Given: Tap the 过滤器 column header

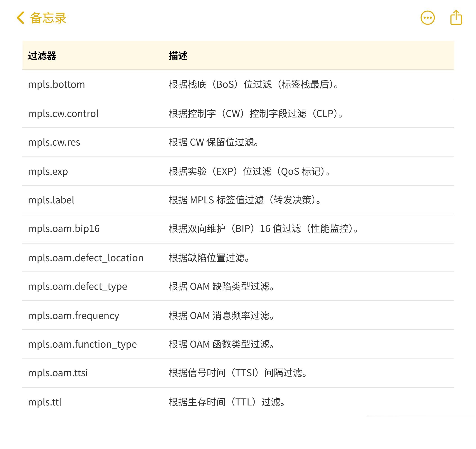Looking at the screenshot, I should [x=42, y=56].
